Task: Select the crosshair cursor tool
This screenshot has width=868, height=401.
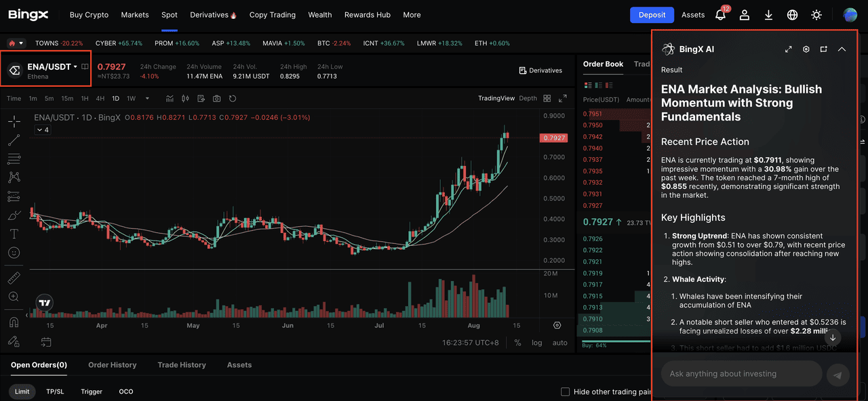Action: [x=14, y=122]
